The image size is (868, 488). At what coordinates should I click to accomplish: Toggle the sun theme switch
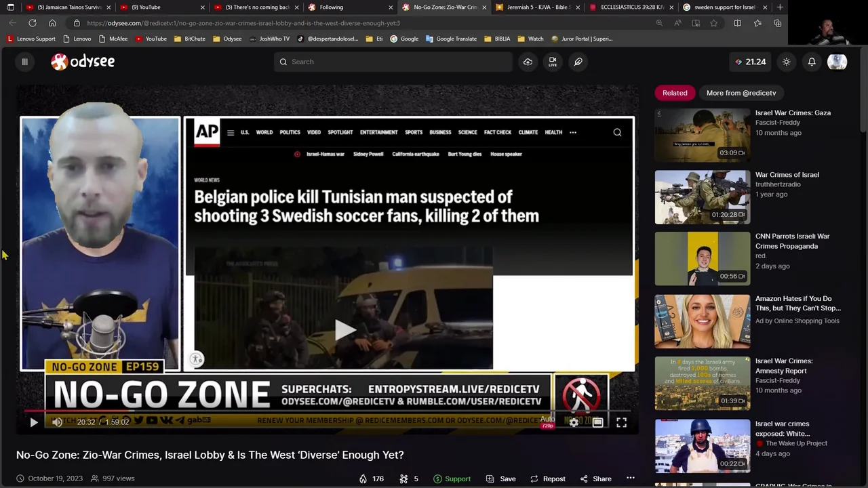pyautogui.click(x=787, y=62)
